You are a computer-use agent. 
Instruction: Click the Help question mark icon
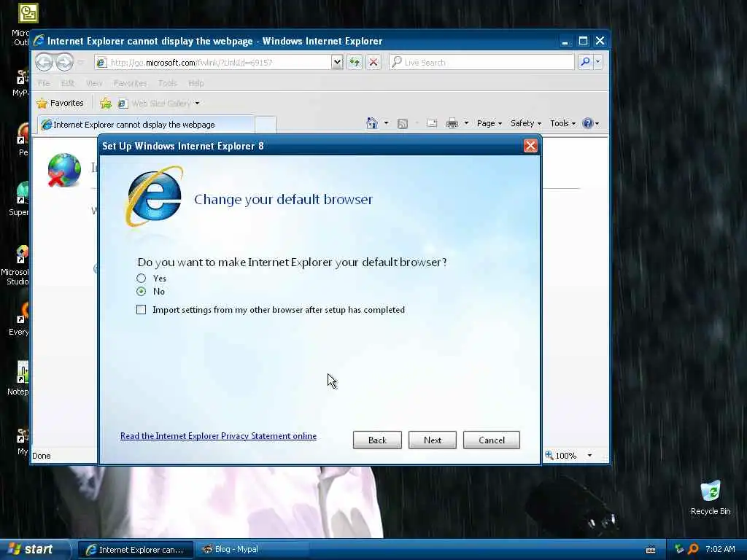[x=587, y=123]
